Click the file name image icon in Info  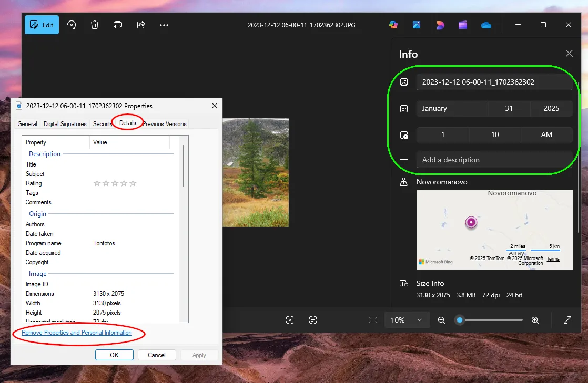pyautogui.click(x=404, y=82)
